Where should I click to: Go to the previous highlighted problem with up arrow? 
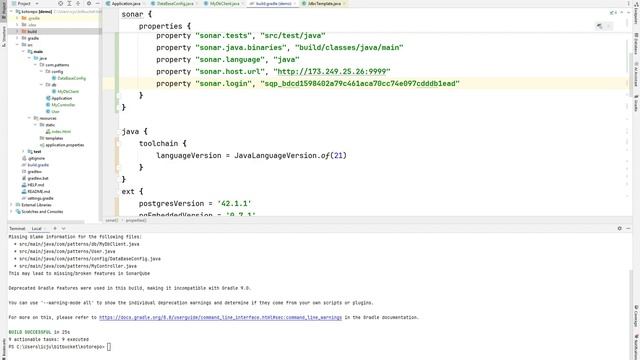pyautogui.click(x=622, y=13)
